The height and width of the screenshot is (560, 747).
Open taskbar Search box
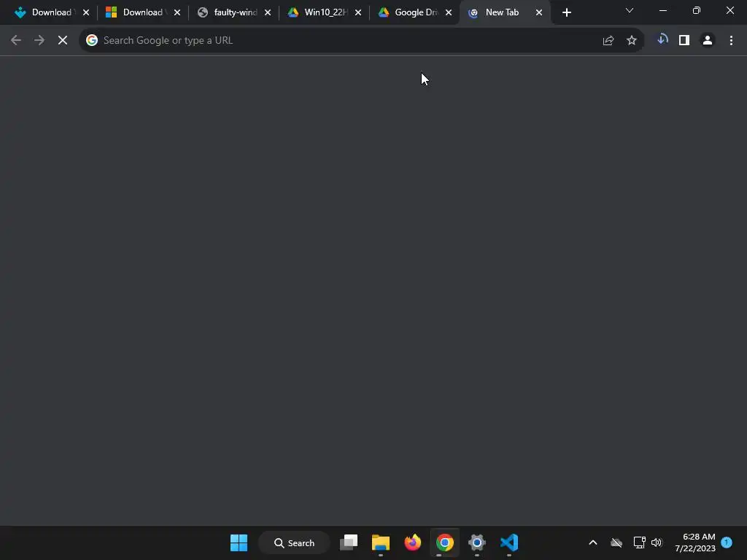coord(294,542)
